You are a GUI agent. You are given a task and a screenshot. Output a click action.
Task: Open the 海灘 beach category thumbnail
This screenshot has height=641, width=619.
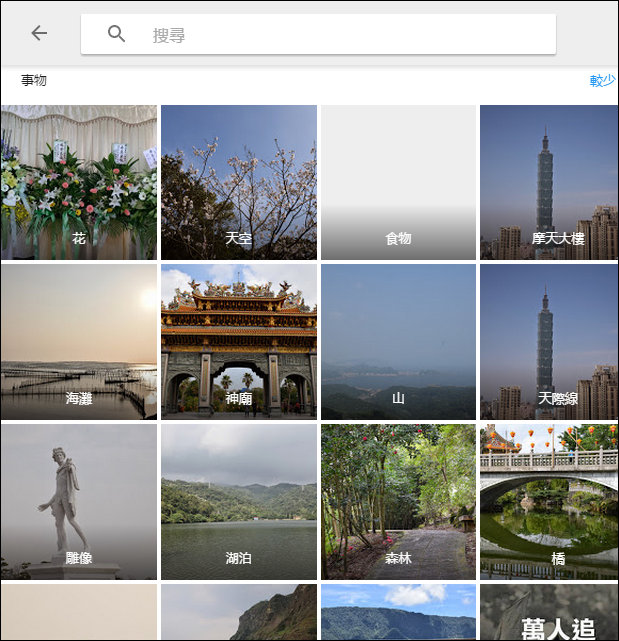(79, 342)
